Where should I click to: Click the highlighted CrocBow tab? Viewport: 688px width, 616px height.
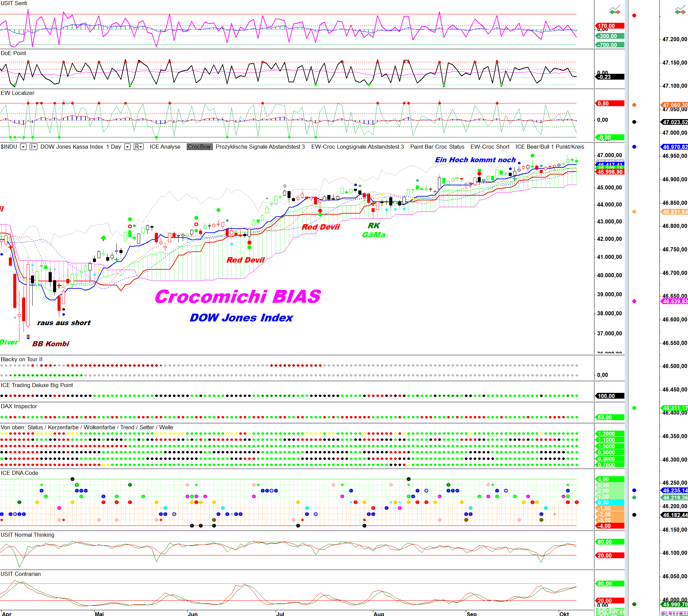[199, 147]
